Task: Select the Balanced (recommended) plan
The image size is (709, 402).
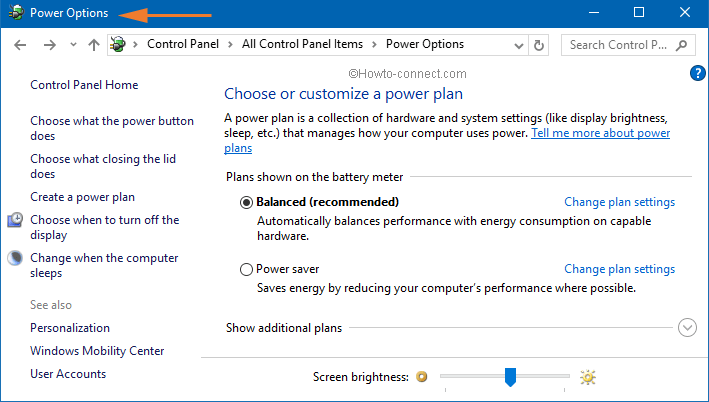Action: point(246,202)
